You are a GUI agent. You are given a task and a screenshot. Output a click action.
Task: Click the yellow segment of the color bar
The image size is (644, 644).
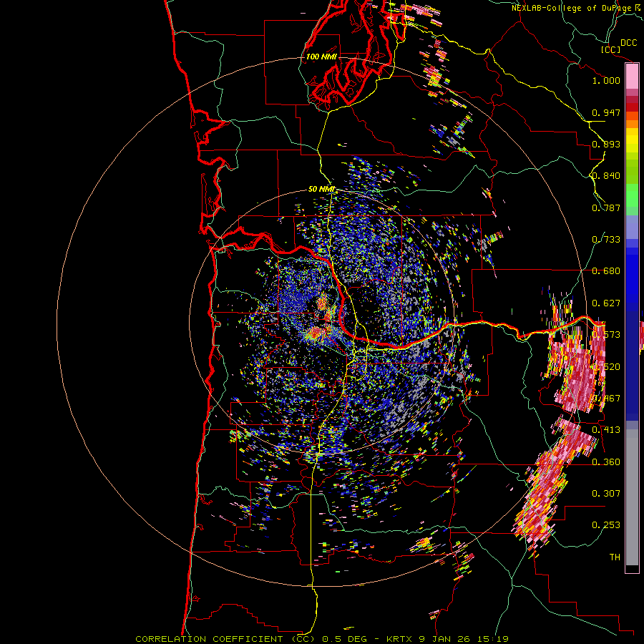pyautogui.click(x=632, y=140)
